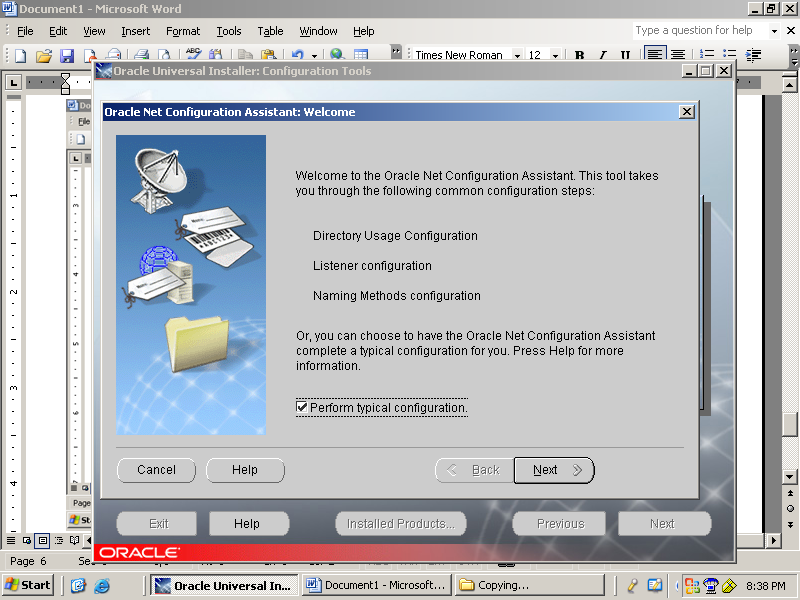
Task: Open the Window menu in Word
Action: 318,31
